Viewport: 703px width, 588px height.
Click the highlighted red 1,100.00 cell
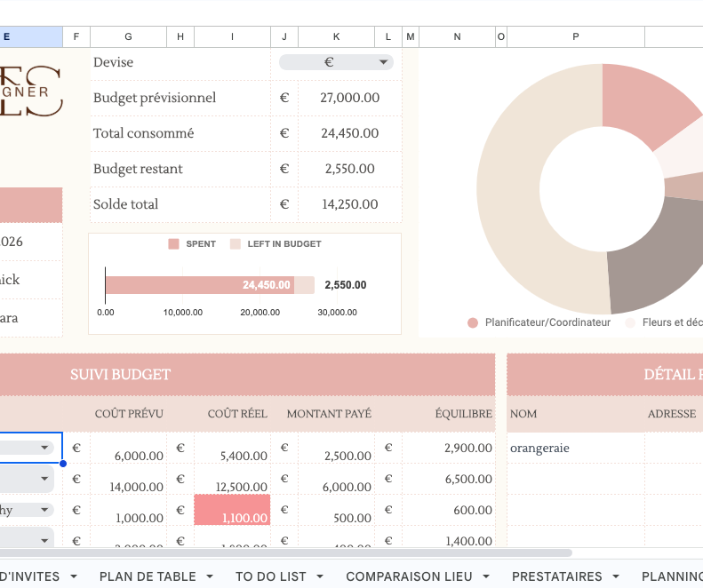(x=232, y=510)
